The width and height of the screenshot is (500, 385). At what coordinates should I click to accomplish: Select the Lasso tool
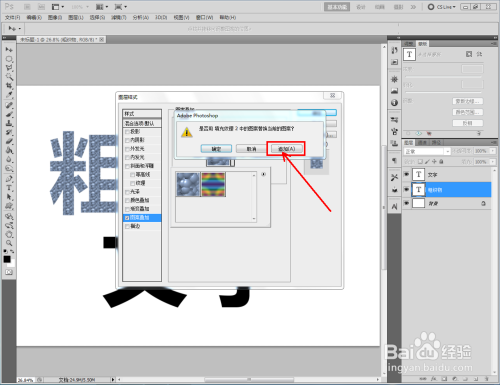9,68
